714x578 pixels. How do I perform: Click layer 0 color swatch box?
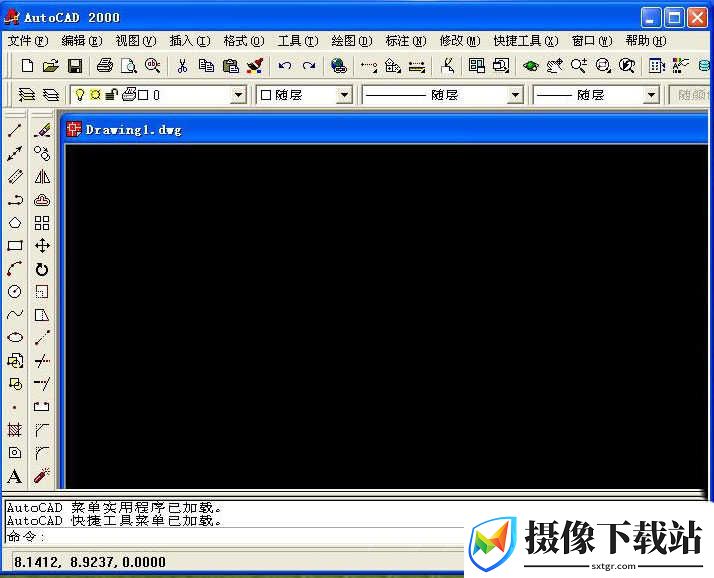pyautogui.click(x=143, y=95)
